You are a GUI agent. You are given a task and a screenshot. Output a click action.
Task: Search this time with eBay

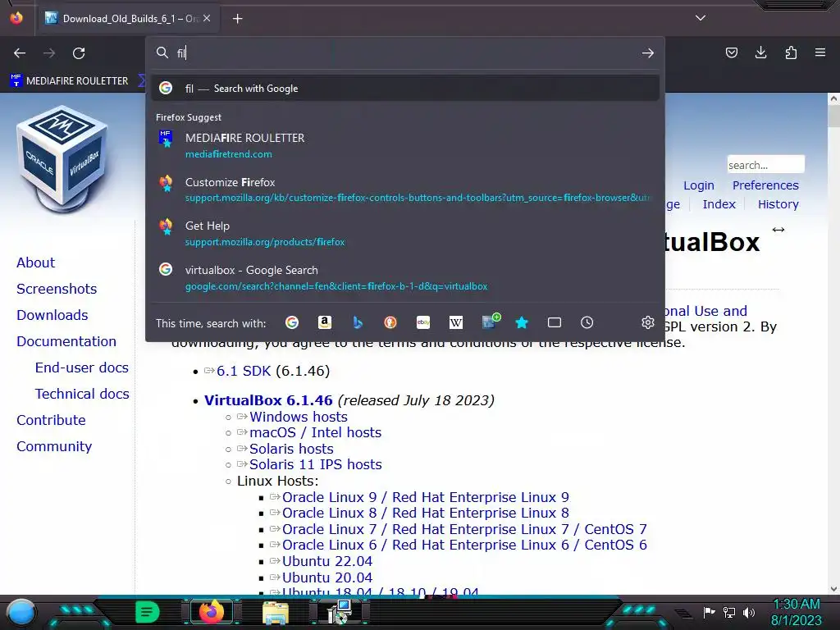[423, 322]
